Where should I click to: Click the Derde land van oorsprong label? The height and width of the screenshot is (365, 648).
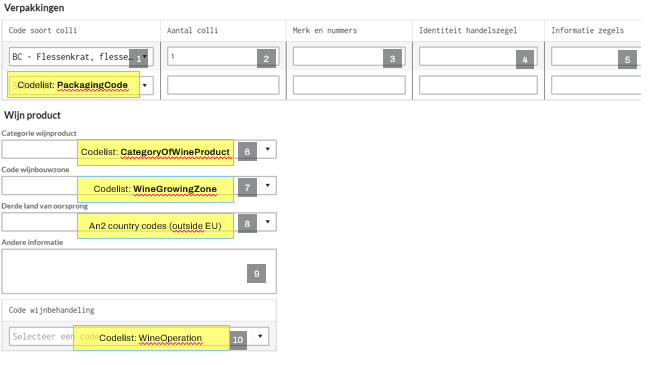pyautogui.click(x=45, y=206)
